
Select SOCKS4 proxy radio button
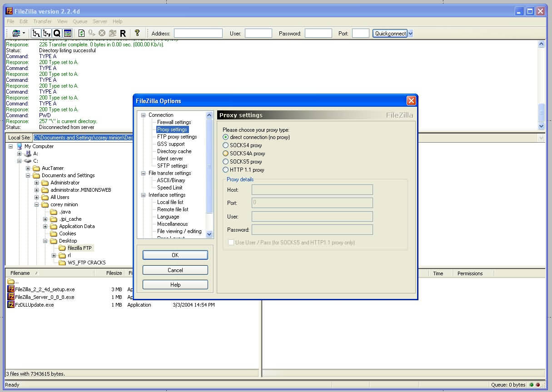coord(226,145)
